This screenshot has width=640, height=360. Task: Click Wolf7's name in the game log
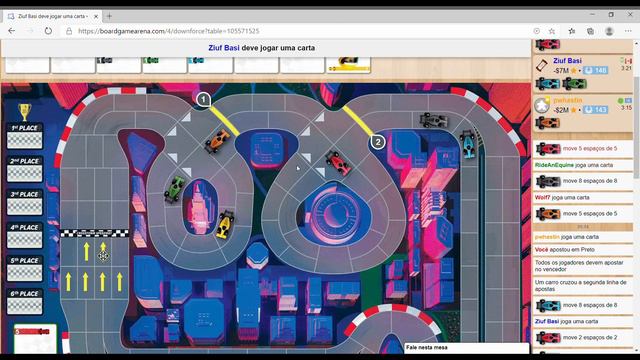tap(542, 197)
